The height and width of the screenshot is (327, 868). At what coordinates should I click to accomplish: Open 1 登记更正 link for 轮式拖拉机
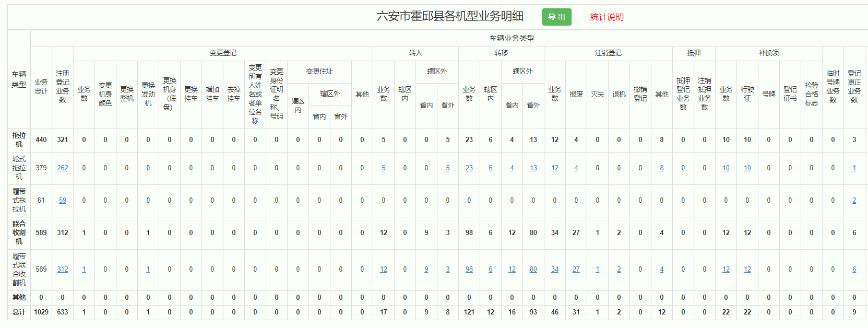[854, 168]
